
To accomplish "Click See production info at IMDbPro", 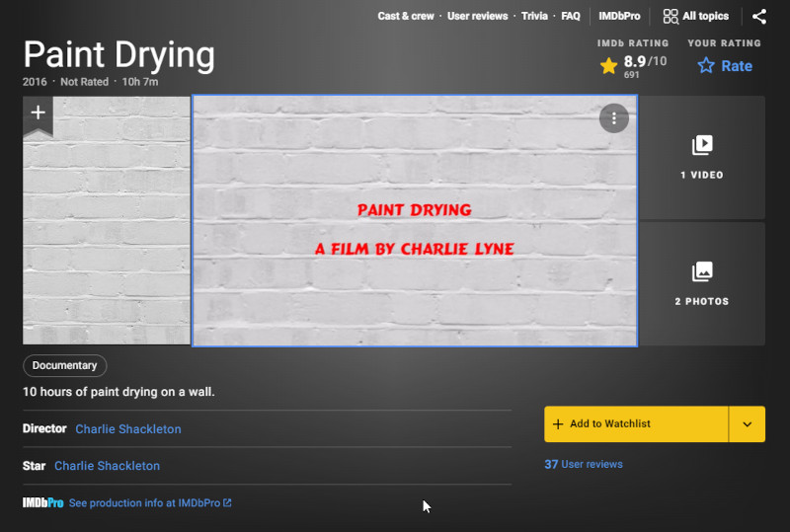I will pos(149,503).
